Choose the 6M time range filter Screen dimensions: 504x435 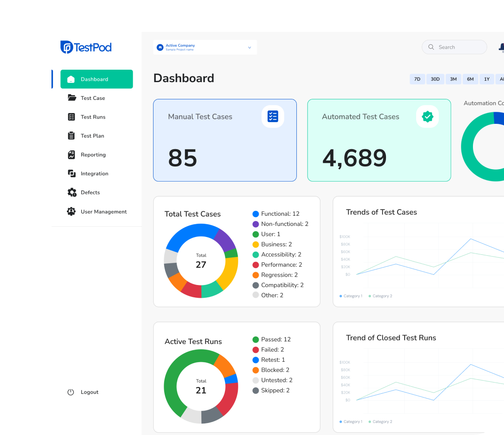470,79
